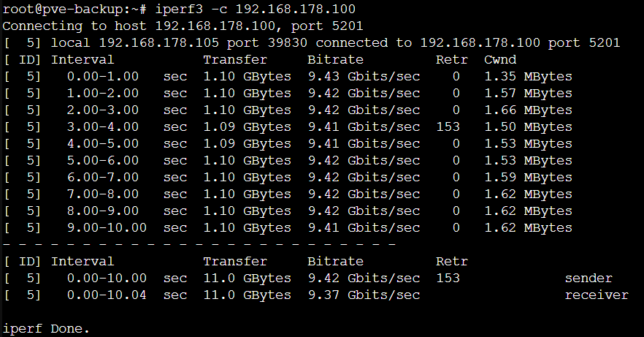The width and height of the screenshot is (644, 337).
Task: Click the Transfer column header in first table
Action: pyautogui.click(x=235, y=60)
